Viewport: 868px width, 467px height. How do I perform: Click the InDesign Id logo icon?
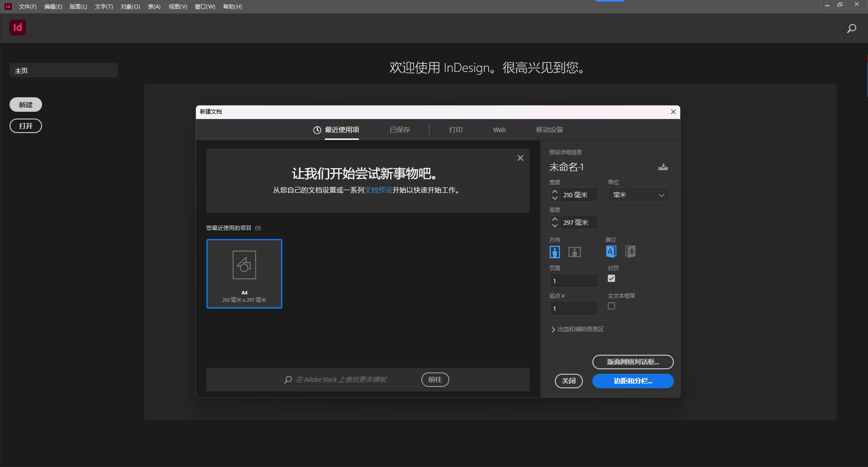click(x=17, y=28)
